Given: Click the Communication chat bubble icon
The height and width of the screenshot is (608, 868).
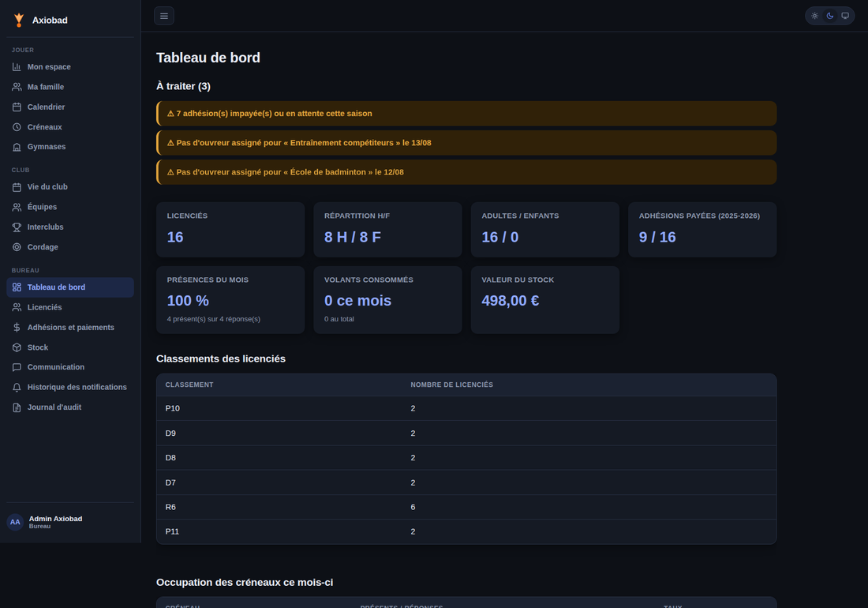Looking at the screenshot, I should 17,367.
